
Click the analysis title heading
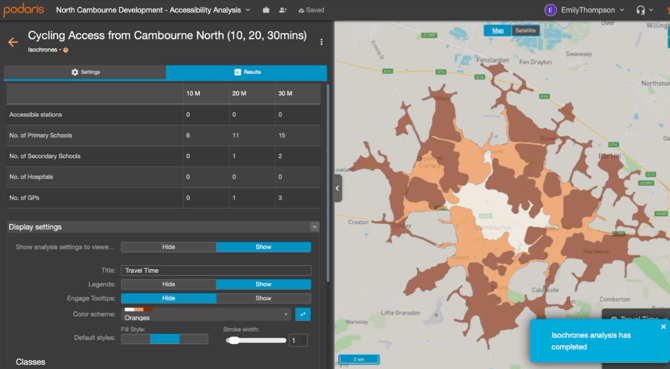167,35
